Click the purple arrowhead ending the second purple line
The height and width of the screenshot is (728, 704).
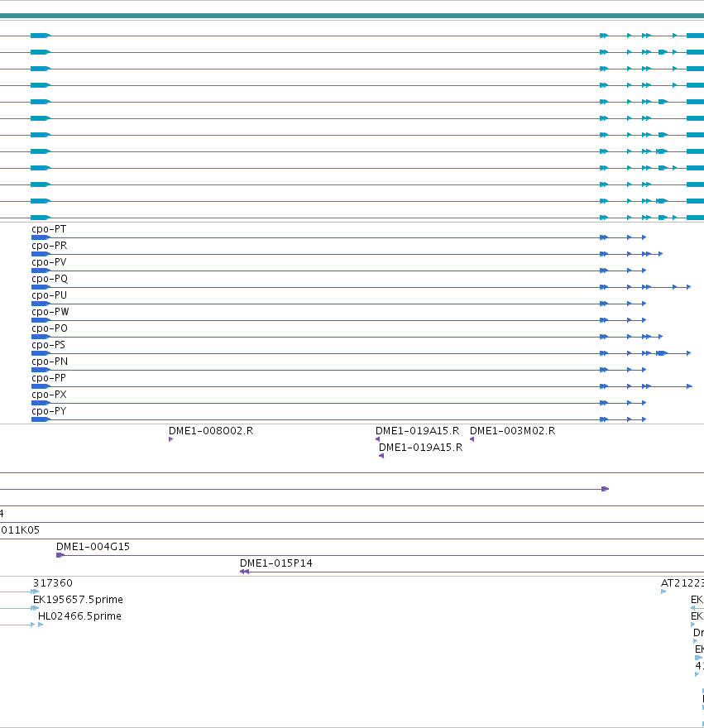click(x=605, y=489)
